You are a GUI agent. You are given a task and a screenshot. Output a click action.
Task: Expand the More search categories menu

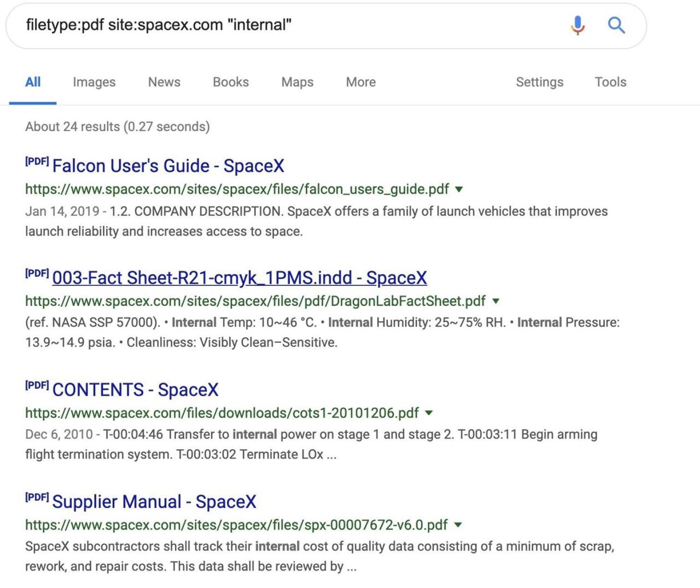[x=360, y=82]
